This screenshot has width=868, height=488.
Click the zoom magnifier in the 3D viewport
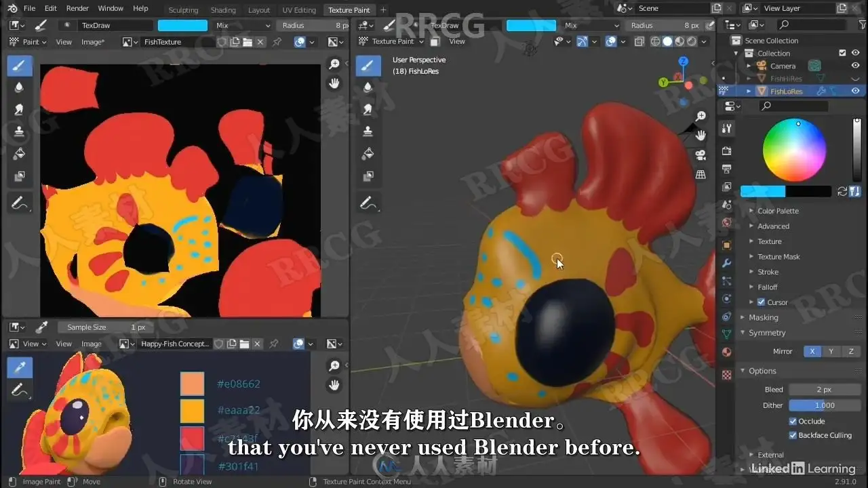pyautogui.click(x=701, y=117)
